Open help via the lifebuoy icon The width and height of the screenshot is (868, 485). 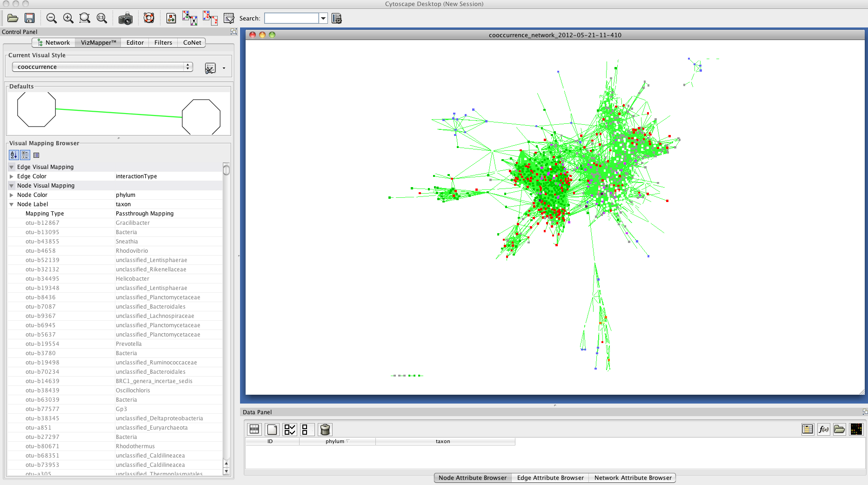(x=149, y=18)
